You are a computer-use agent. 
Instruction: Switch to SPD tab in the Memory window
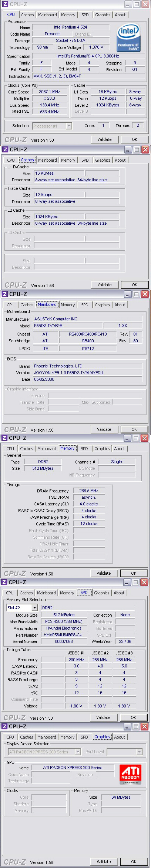coord(84,449)
